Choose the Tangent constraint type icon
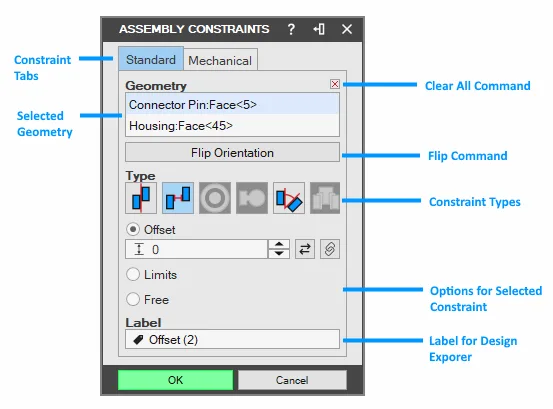 252,198
